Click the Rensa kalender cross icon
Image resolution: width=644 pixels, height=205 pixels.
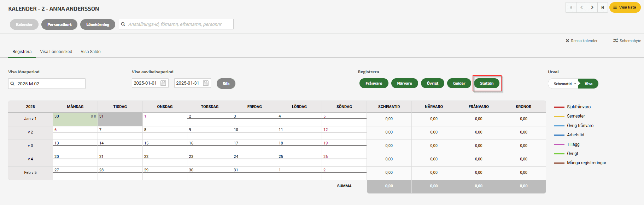click(567, 41)
